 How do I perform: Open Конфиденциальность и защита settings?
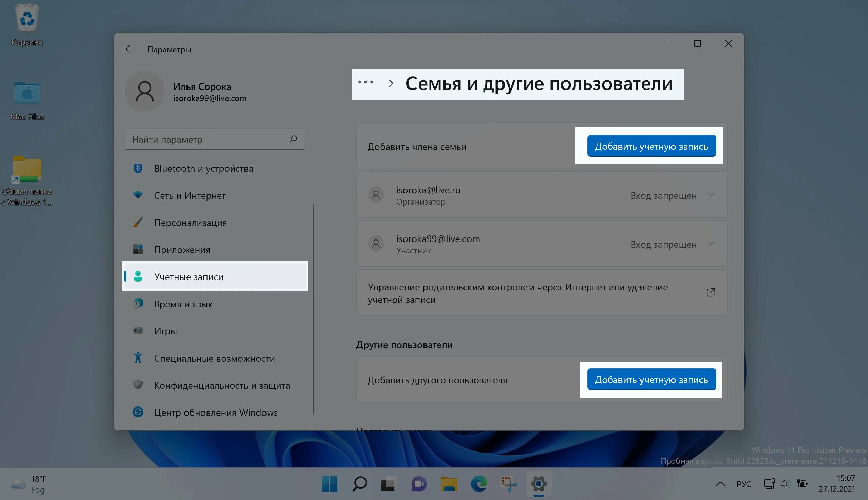tap(216, 385)
